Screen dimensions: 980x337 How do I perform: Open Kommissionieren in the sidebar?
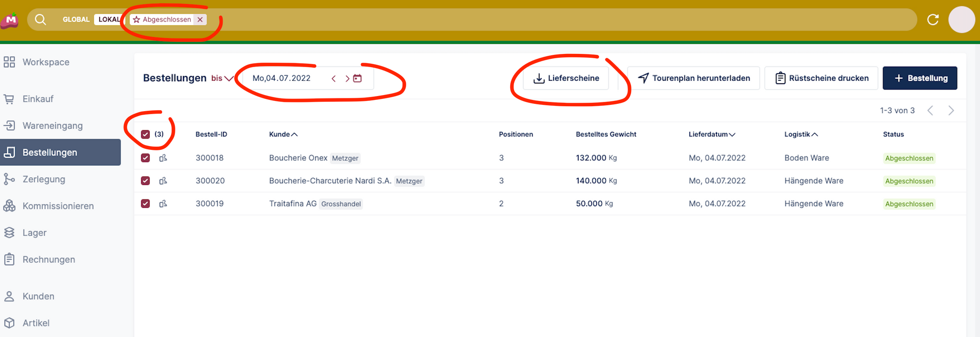tap(58, 206)
